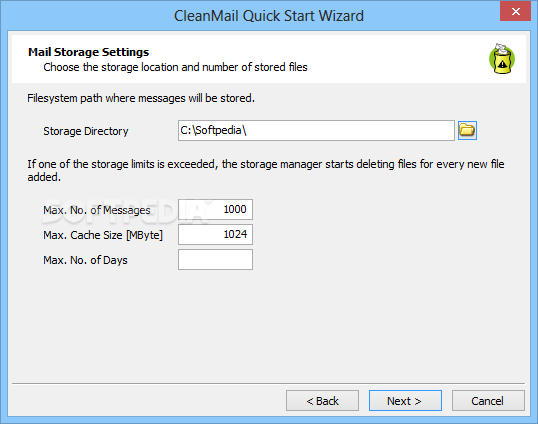Image resolution: width=538 pixels, height=424 pixels.
Task: Click 'Choose the storage location' subtitle text
Action: point(175,67)
